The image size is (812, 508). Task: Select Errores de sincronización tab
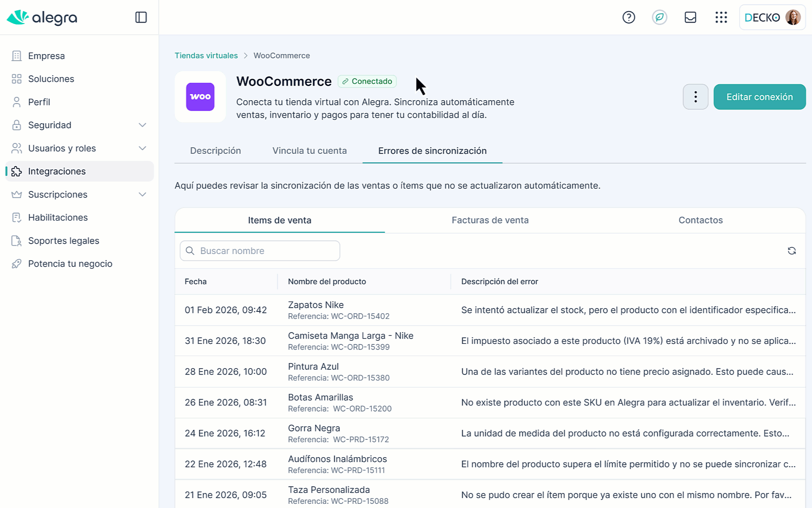pos(433,151)
